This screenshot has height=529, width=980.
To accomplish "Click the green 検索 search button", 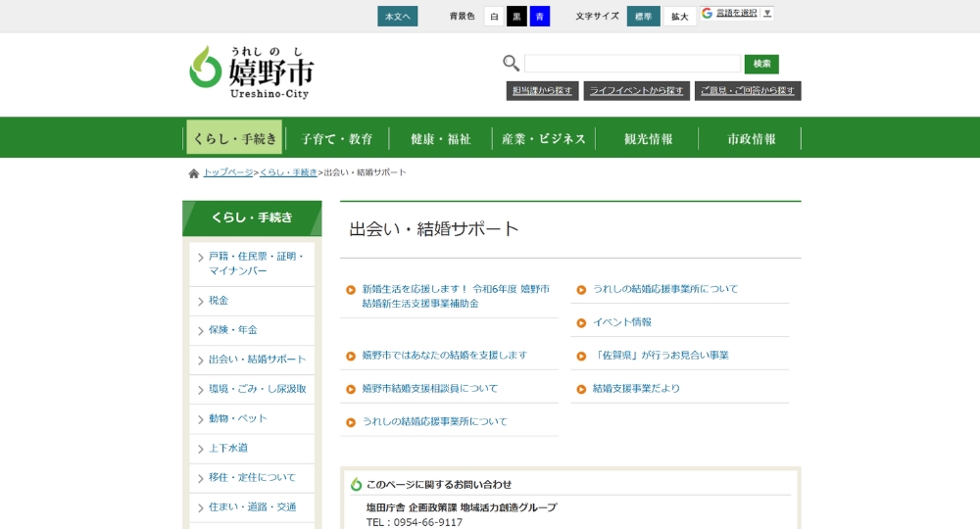I will 761,64.
